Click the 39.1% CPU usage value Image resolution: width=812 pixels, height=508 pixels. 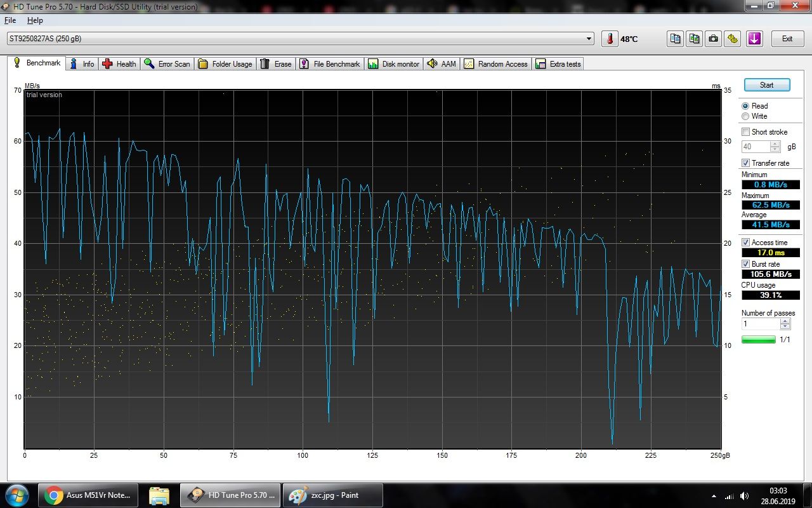tap(771, 295)
